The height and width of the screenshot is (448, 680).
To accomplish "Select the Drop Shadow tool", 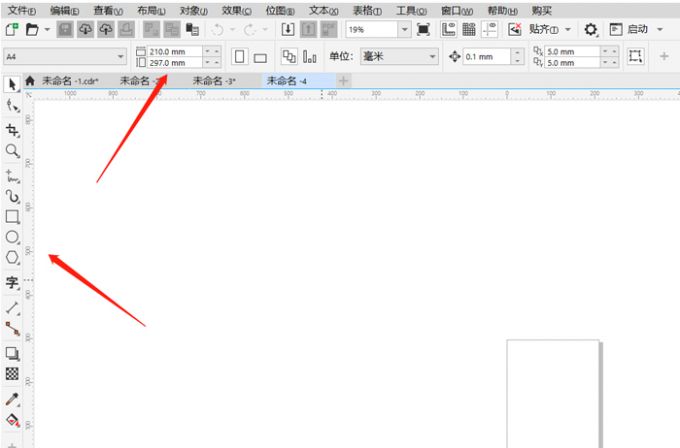I will pyautogui.click(x=12, y=354).
